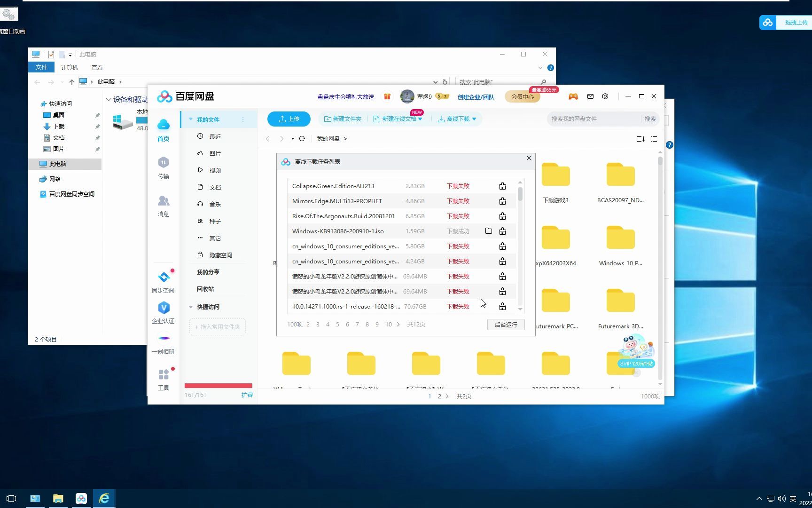This screenshot has height=508, width=812.
Task: Collapse the 我的文件 tree section
Action: 191,119
